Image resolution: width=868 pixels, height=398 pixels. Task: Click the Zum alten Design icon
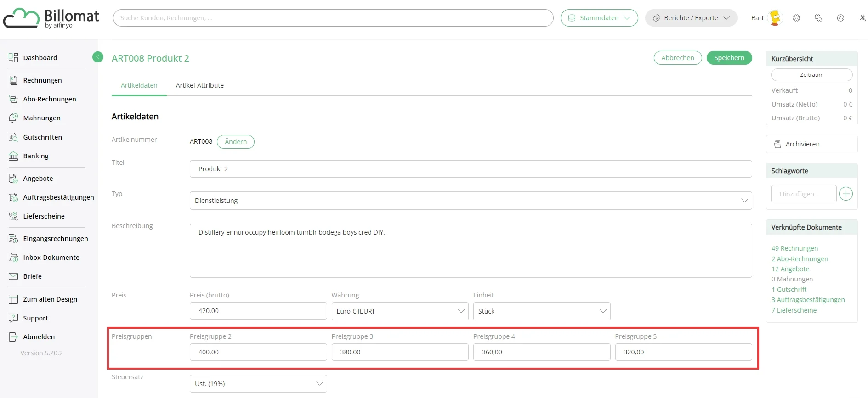click(13, 299)
